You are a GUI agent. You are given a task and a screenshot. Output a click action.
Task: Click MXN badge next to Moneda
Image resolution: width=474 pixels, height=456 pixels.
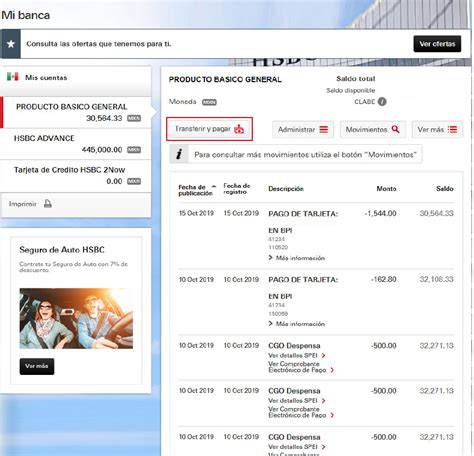(209, 102)
